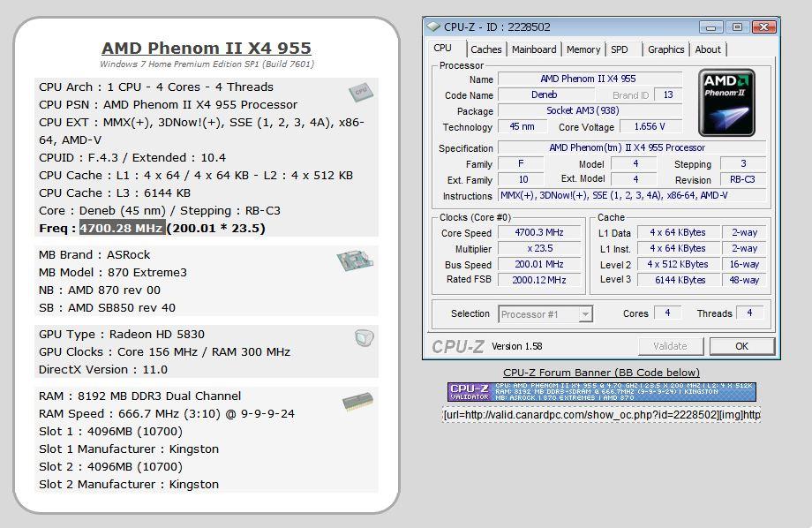
Task: Click the Slot 1 Manufacturer Kingston line
Action: [129, 449]
